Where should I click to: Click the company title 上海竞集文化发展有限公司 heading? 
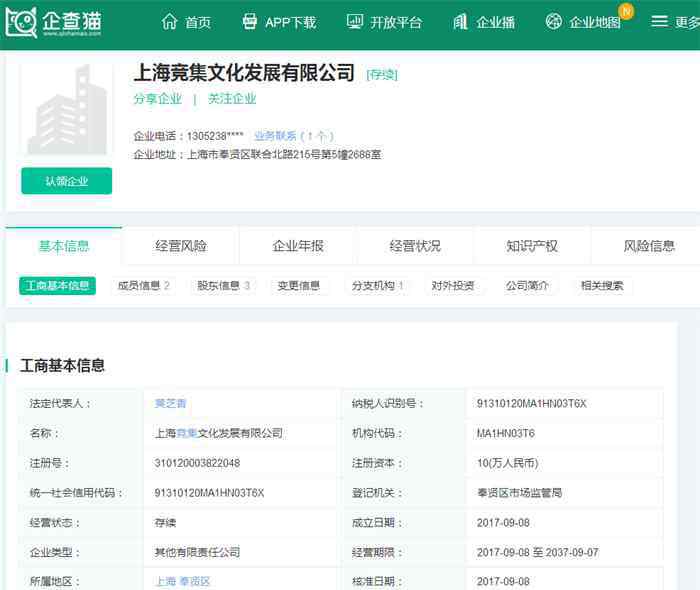point(244,73)
